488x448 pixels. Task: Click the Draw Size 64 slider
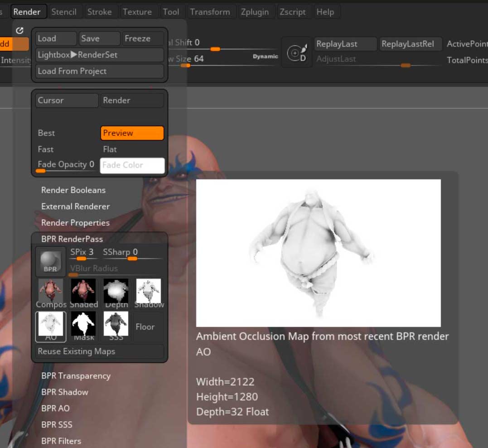click(x=223, y=60)
